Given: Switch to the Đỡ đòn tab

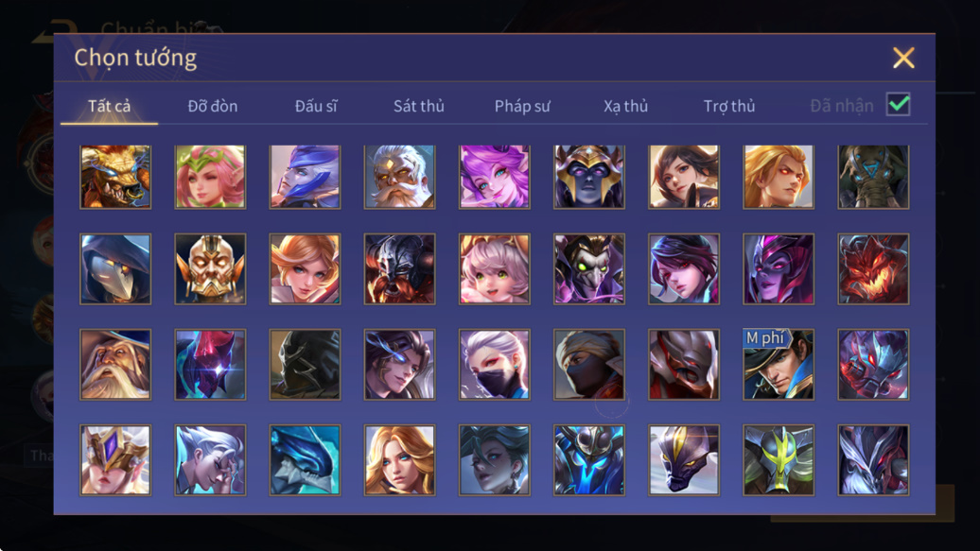Looking at the screenshot, I should pos(213,106).
